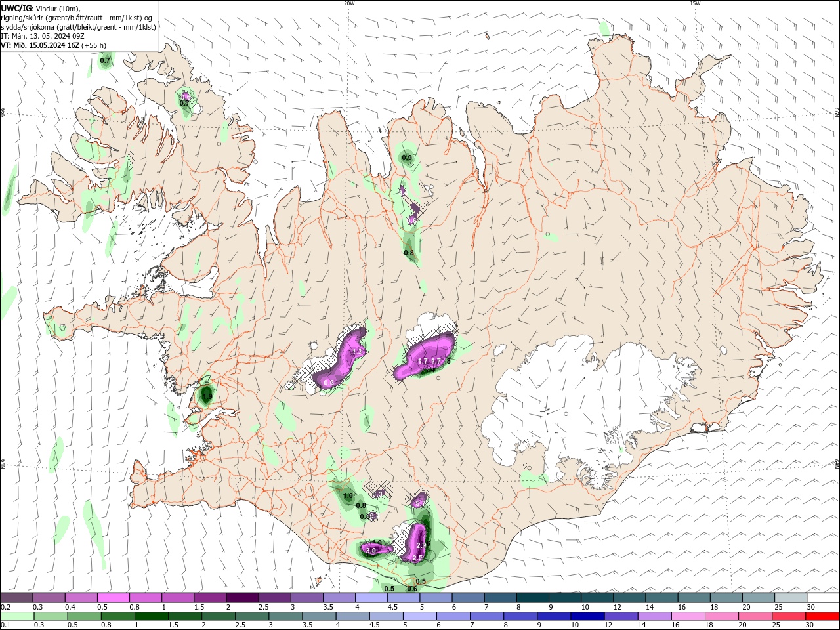Image resolution: width=840 pixels, height=630 pixels.
Task: Click the '0.9' precipitation value on the map
Action: coord(407,157)
